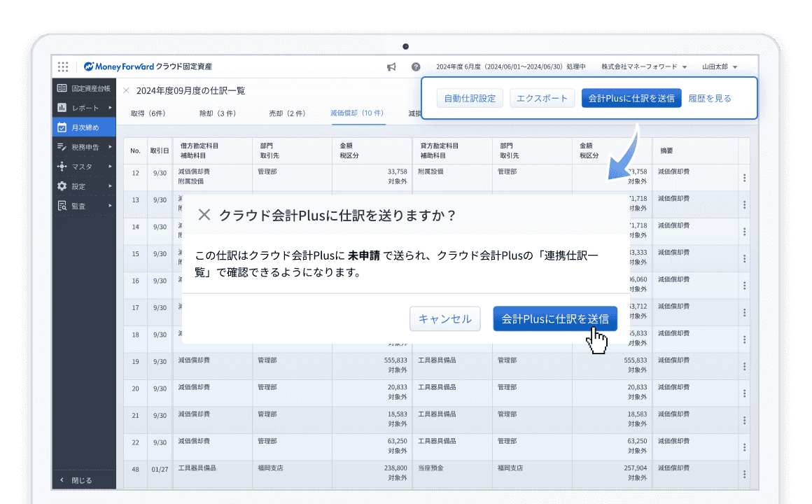Click the No. column header
812x504 pixels.
[x=135, y=150]
